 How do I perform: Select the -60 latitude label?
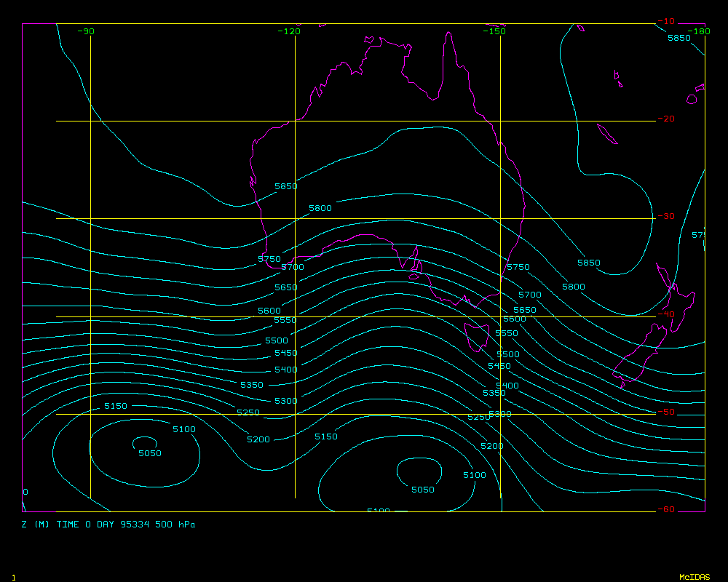click(x=665, y=509)
